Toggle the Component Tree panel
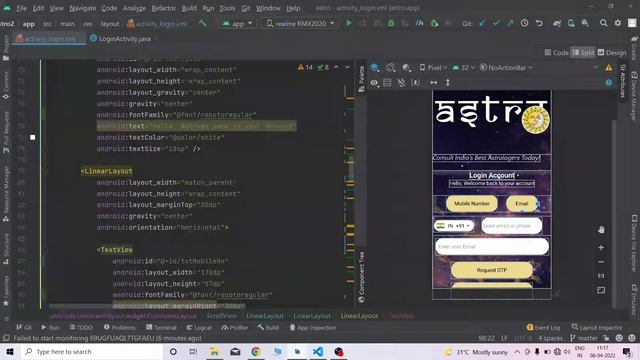Viewport: 640px width, 360px height. [361, 278]
